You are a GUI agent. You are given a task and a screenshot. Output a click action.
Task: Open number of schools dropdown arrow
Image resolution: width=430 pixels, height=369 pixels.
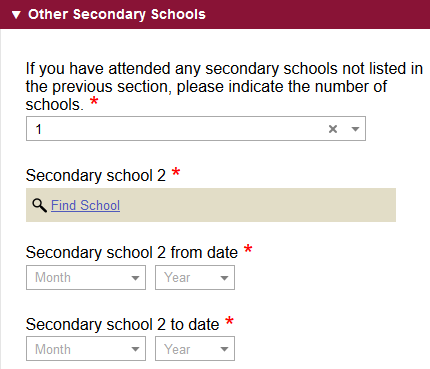click(x=355, y=129)
